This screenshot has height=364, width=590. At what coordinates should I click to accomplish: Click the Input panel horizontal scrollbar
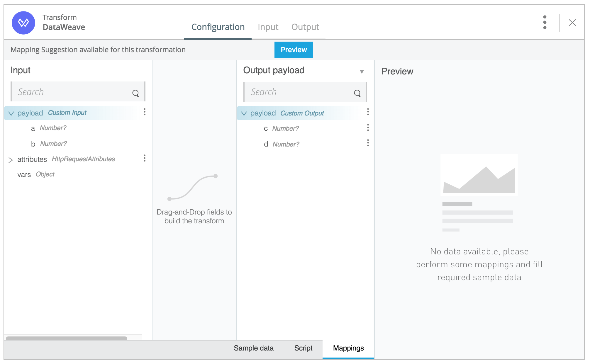(67, 338)
